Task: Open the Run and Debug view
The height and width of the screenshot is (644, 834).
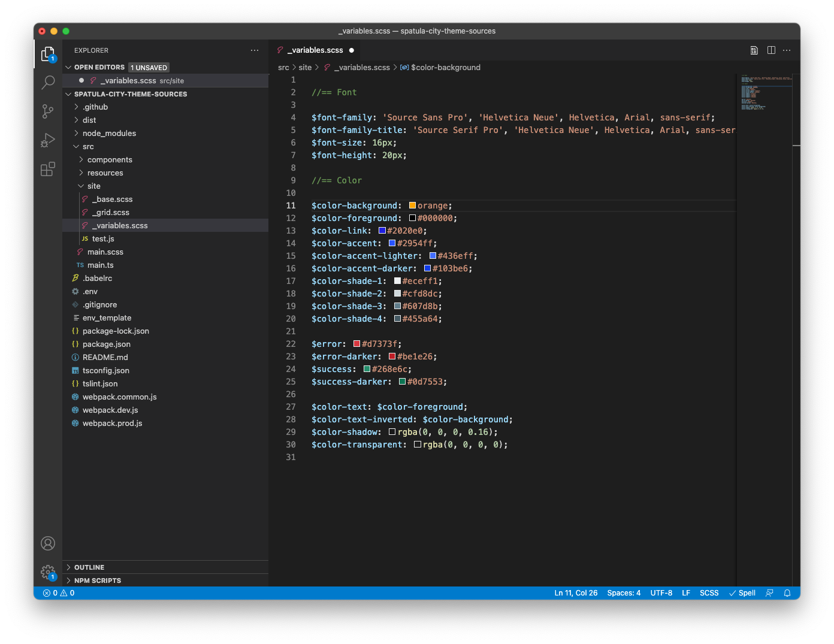Action: click(x=48, y=140)
